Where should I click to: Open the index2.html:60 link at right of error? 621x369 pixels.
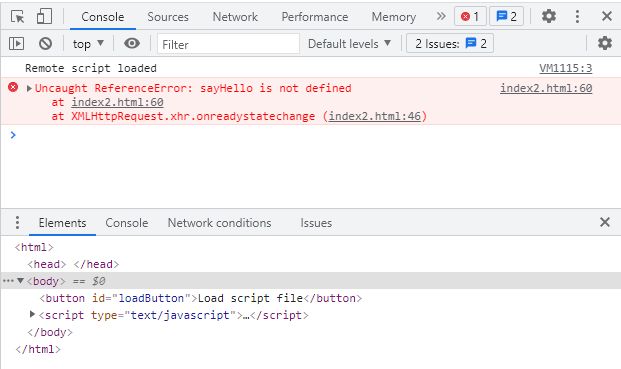[x=546, y=88]
